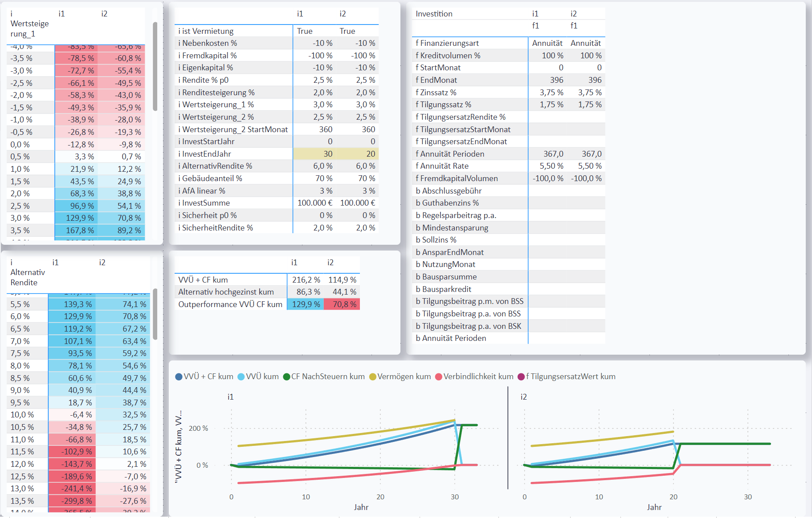Click the f Kreditvolumen % row label
Screen dimensions: 812x518
tap(448, 56)
